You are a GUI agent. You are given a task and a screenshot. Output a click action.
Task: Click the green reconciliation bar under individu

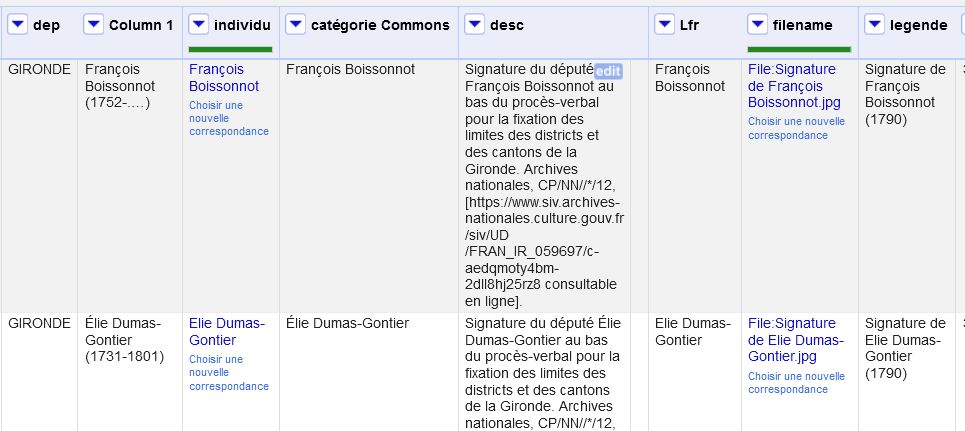click(x=230, y=48)
